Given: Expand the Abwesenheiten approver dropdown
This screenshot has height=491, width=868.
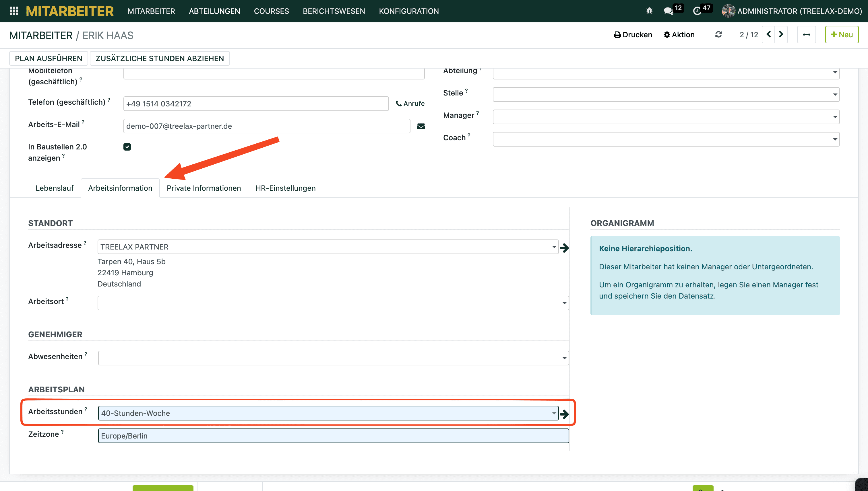Looking at the screenshot, I should click(564, 358).
